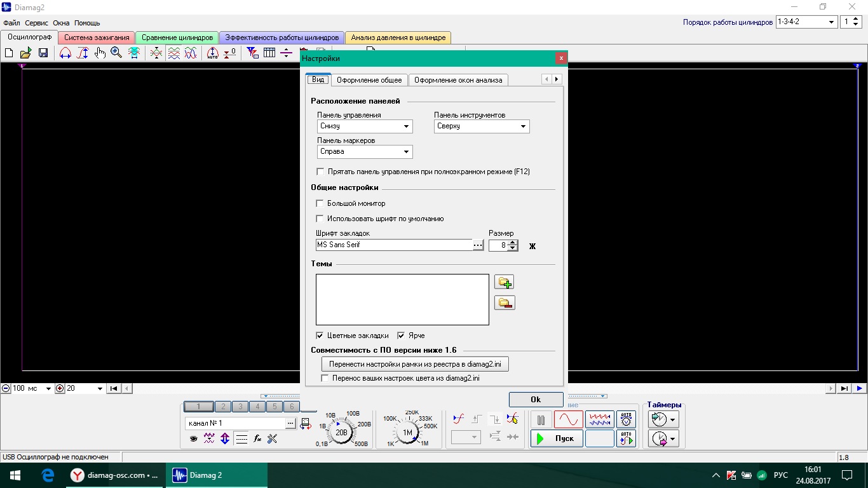Click the overlay signals compress icon

pyautogui.click(x=156, y=53)
